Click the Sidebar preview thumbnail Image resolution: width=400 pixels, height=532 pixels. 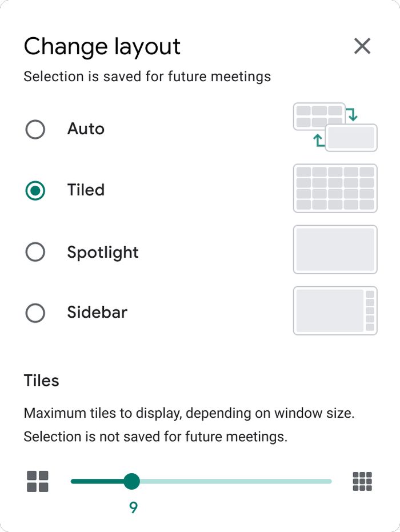[335, 310]
